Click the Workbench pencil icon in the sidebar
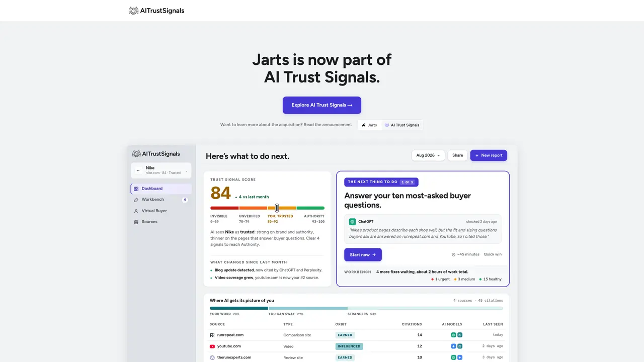The height and width of the screenshot is (362, 644). (136, 200)
